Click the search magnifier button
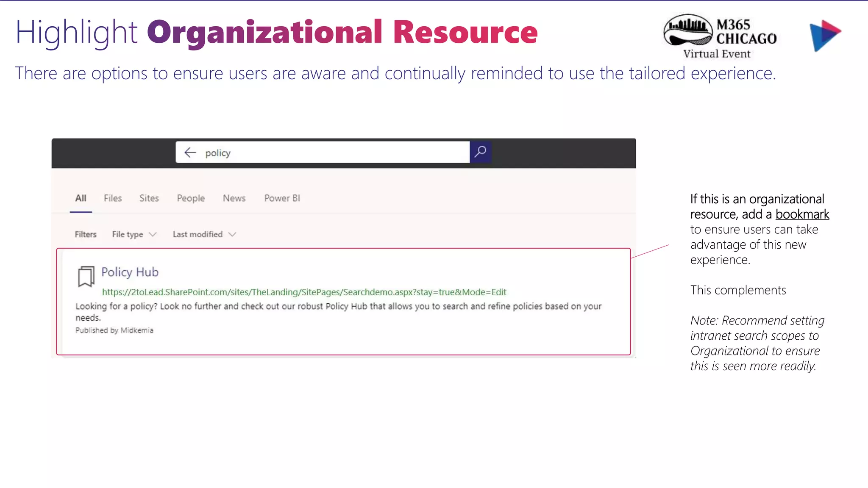The image size is (868, 488). tap(480, 152)
